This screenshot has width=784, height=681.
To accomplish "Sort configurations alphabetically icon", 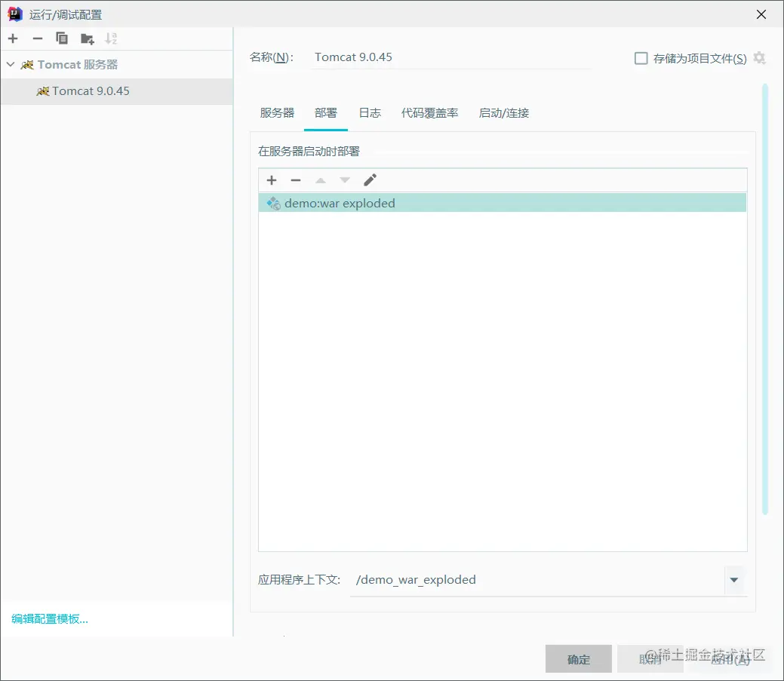I will pyautogui.click(x=111, y=38).
